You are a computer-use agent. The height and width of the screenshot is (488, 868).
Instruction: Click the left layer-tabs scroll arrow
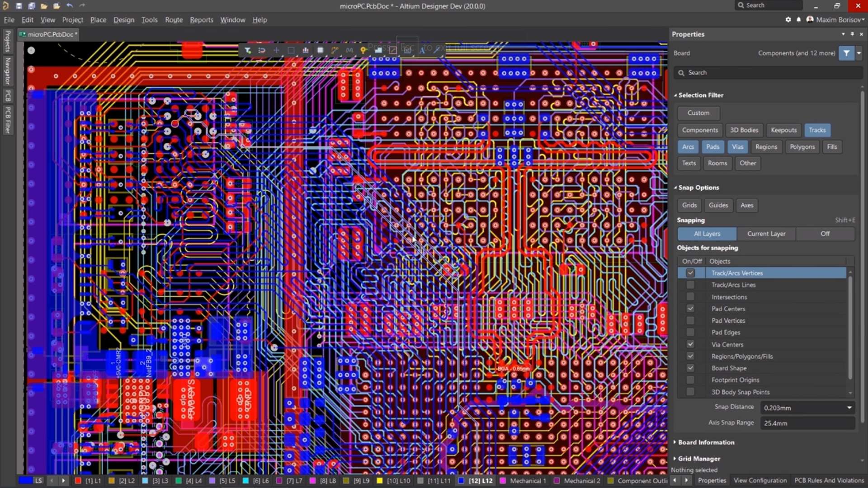[x=52, y=481]
